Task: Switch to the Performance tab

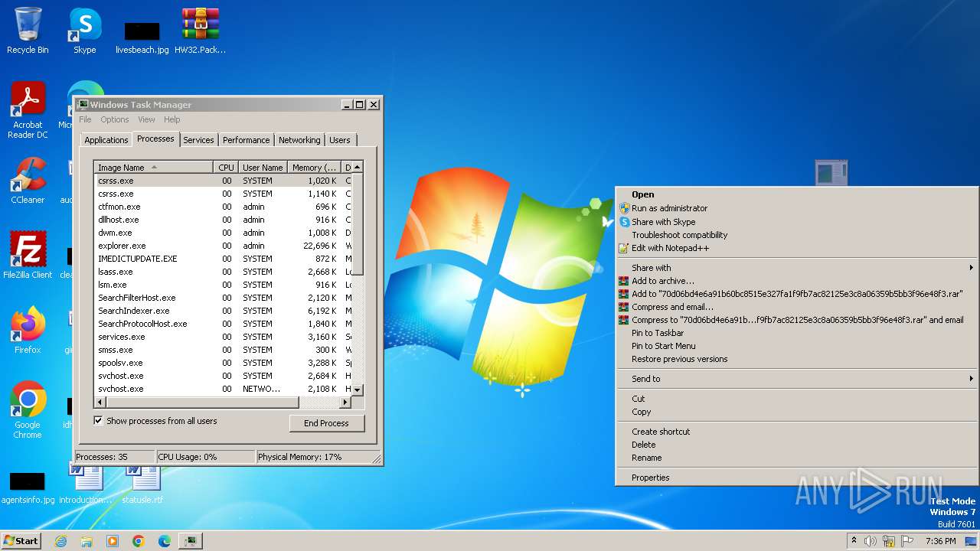Action: (x=247, y=140)
